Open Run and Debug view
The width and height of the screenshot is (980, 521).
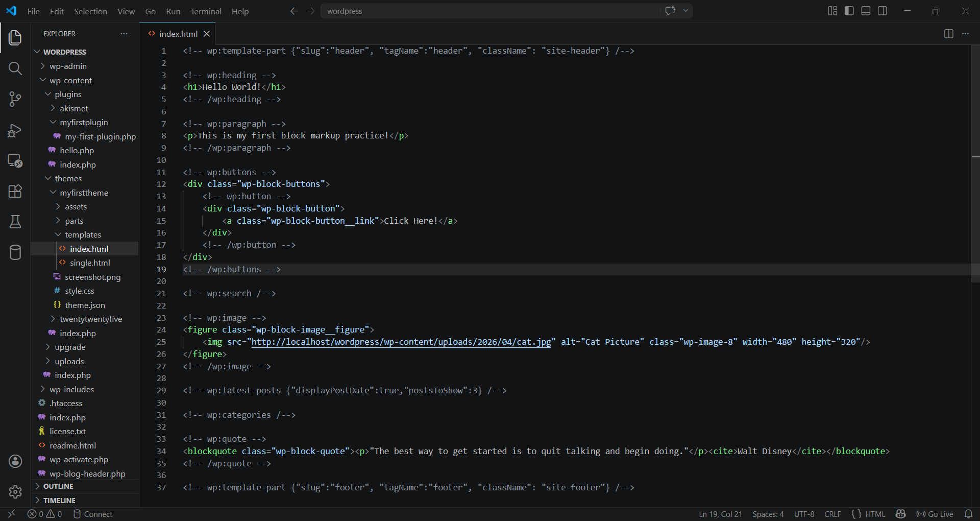coord(15,131)
